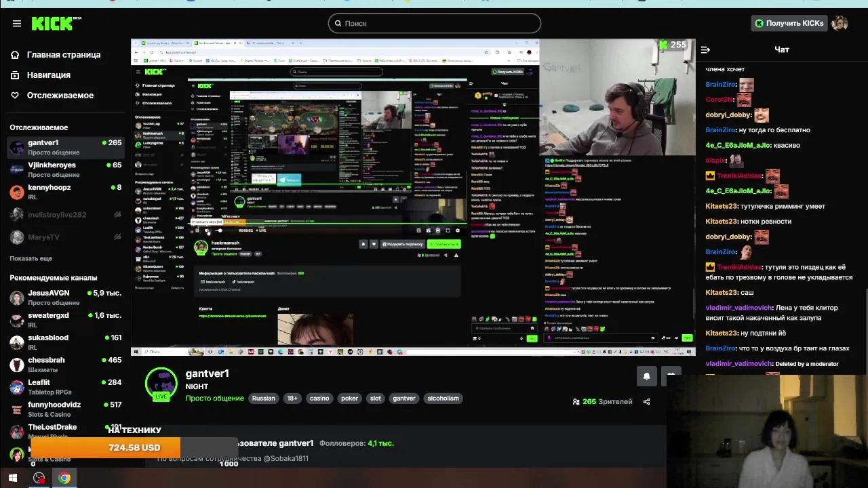Toggle the notification bell for gantver1
This screenshot has width=868, height=488.
646,376
